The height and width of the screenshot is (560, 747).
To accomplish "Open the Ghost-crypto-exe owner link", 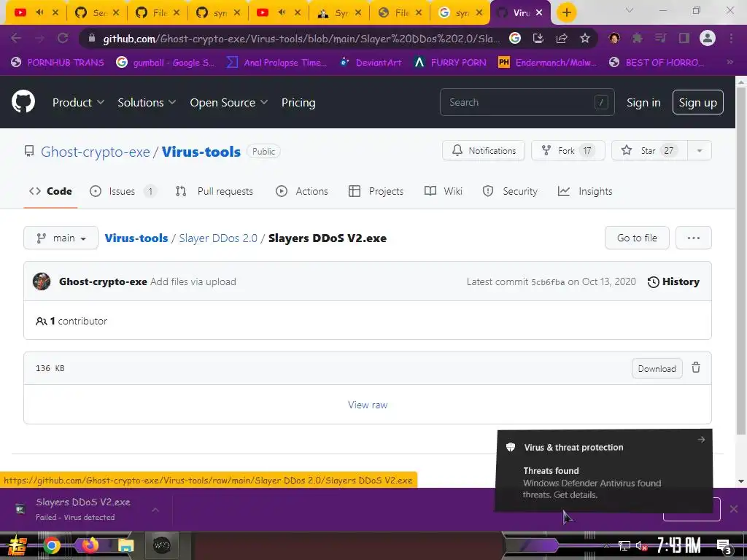I will (96, 152).
